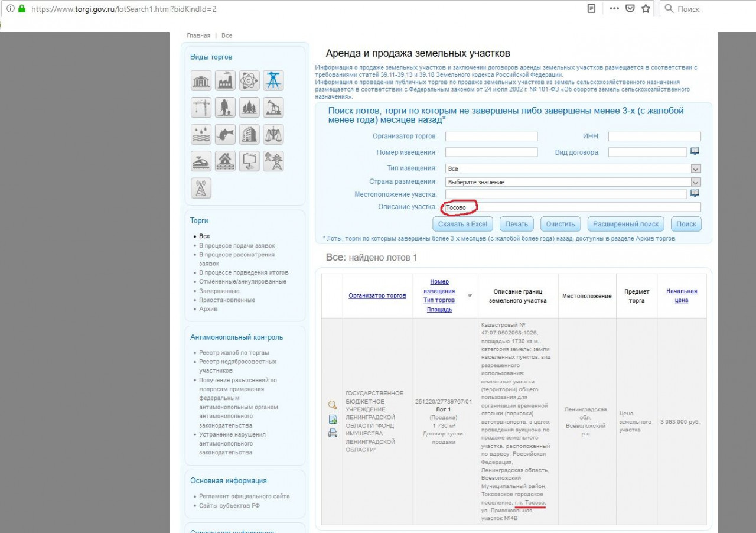Open the construction crane auction icon
756x533 pixels.
coord(201,107)
